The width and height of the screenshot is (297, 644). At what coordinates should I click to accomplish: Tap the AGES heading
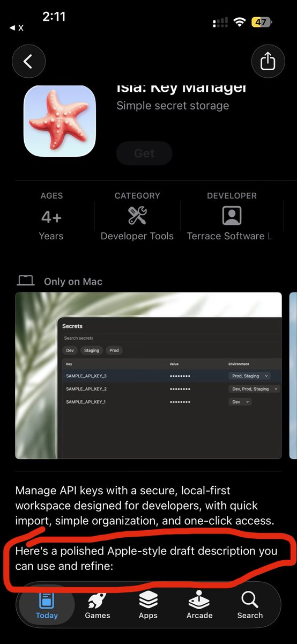tap(51, 196)
